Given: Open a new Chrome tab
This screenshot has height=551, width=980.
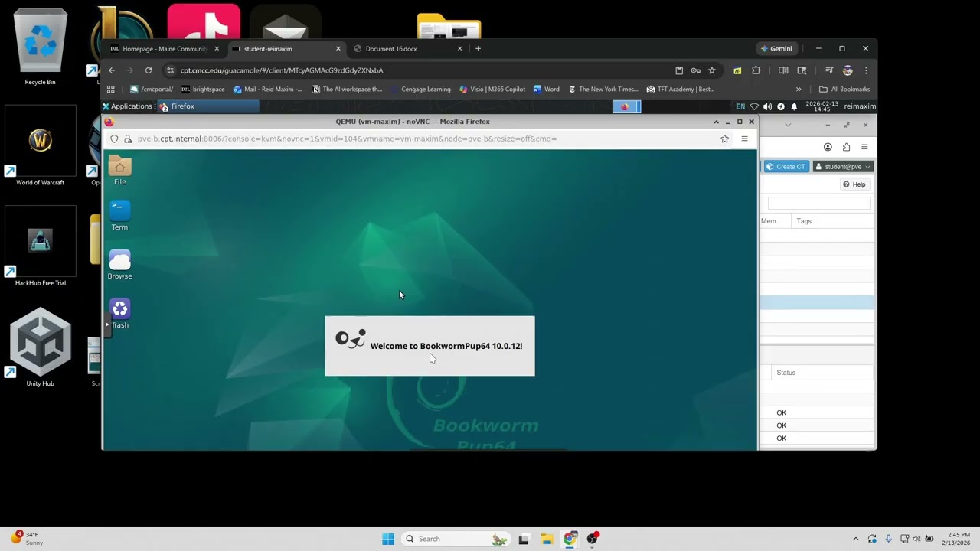Looking at the screenshot, I should (479, 48).
